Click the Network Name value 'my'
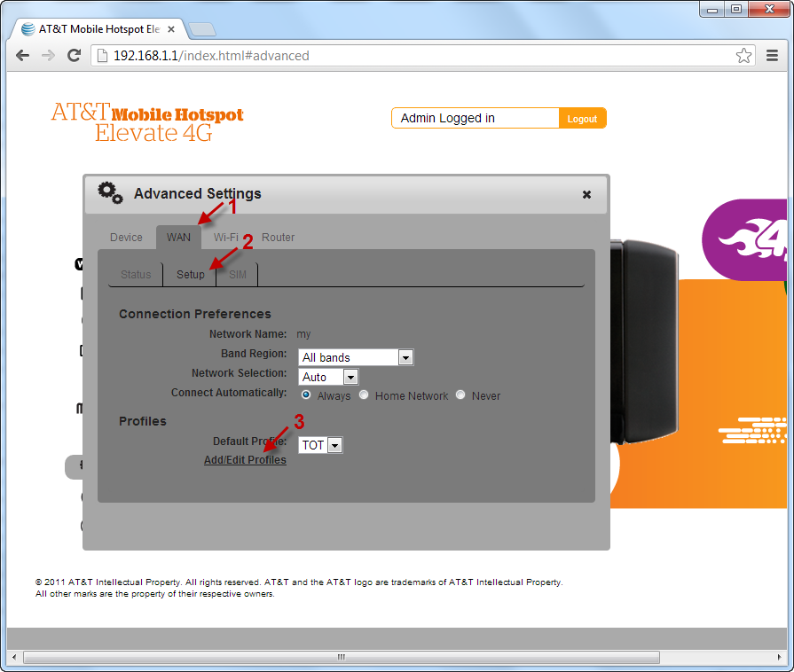 303,334
